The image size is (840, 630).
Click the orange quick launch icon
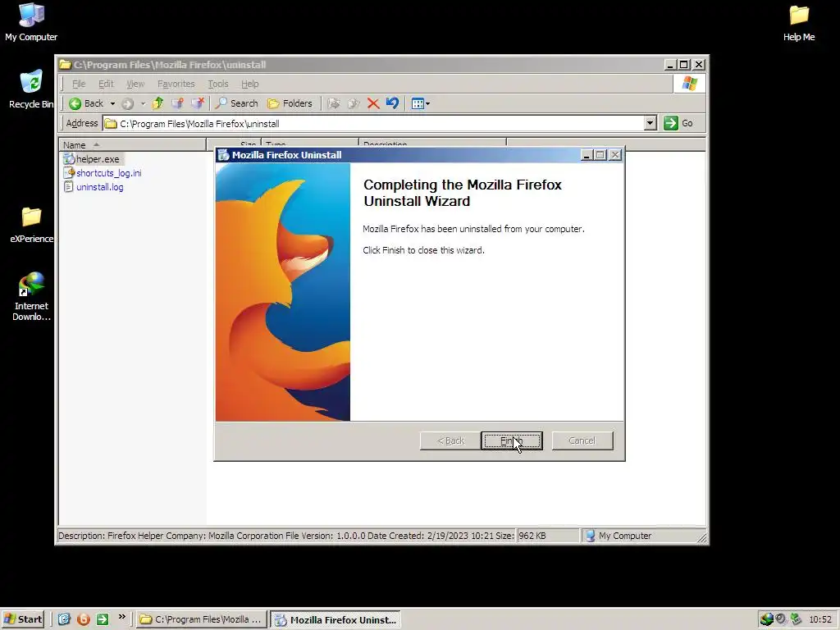pyautogui.click(x=84, y=619)
